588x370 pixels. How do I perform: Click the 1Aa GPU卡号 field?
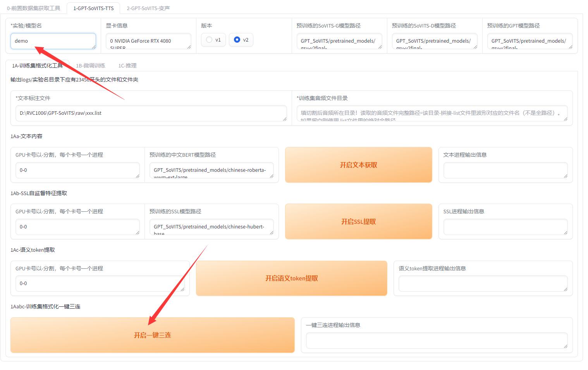pos(77,170)
